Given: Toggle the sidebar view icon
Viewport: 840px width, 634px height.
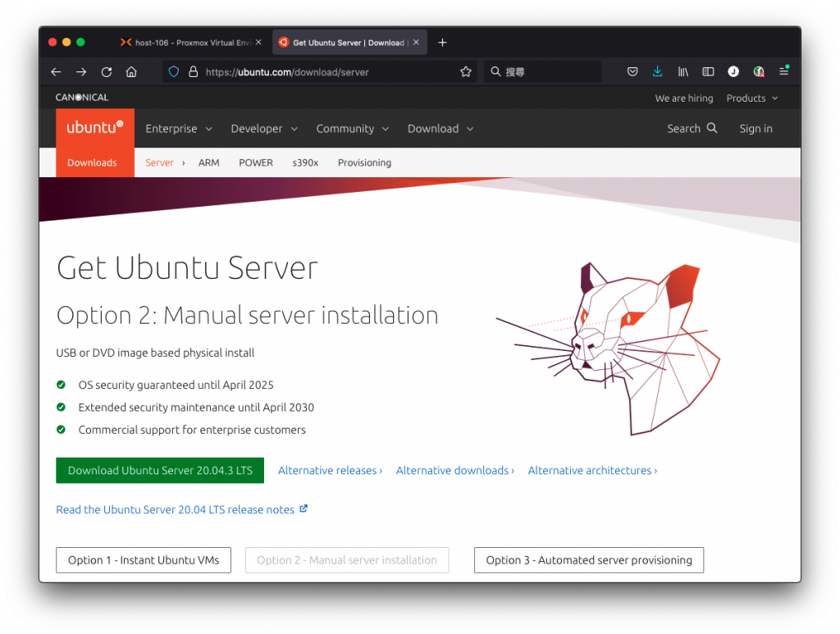Looking at the screenshot, I should 708,71.
